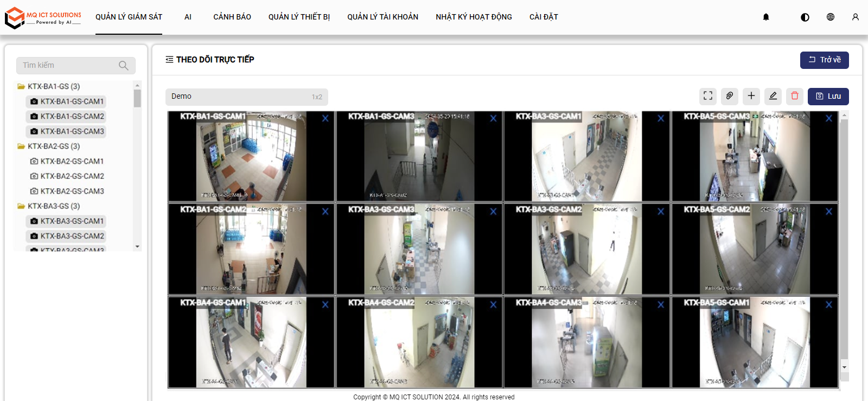Click camera tree scrollbar down arrow
This screenshot has height=401, width=868.
(x=137, y=246)
